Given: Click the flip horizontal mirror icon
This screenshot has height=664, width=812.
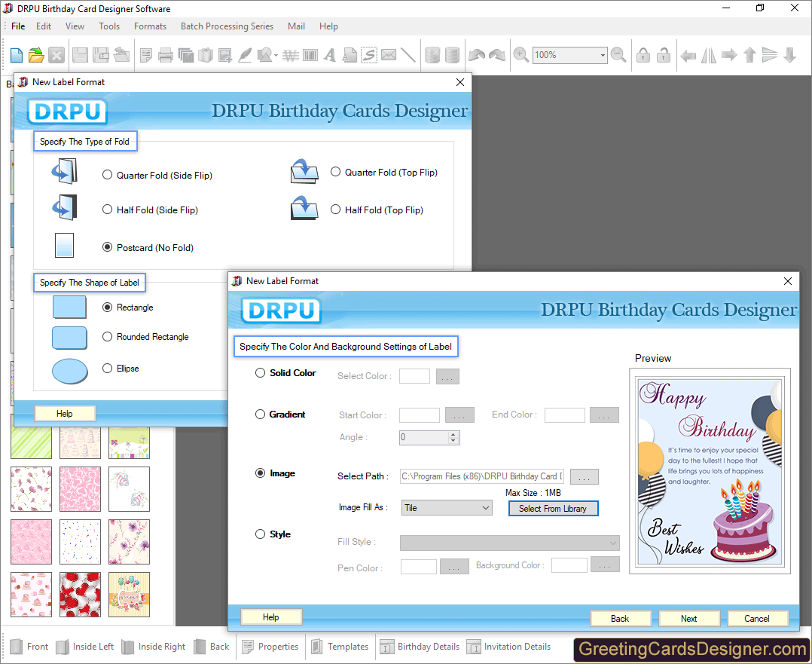Looking at the screenshot, I should click(x=708, y=55).
